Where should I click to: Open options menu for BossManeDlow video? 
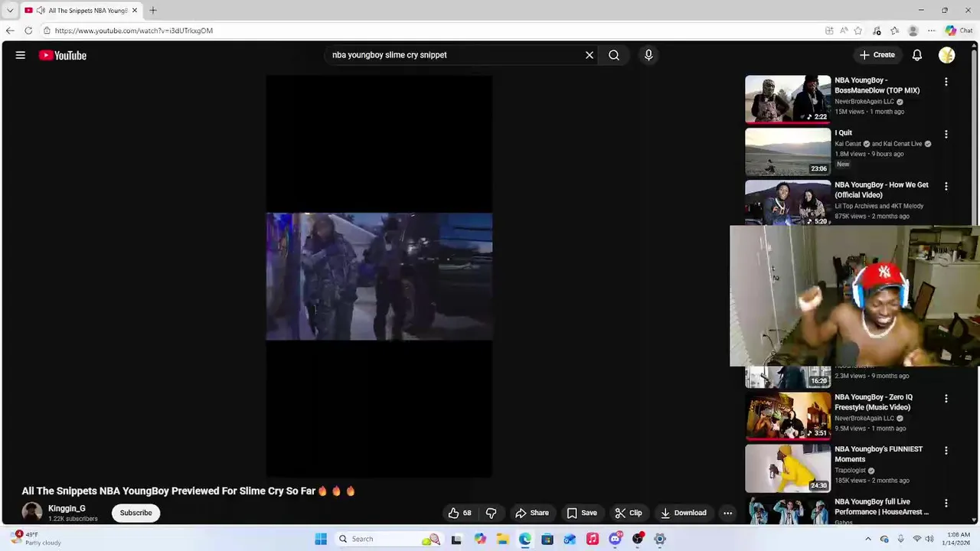click(946, 82)
